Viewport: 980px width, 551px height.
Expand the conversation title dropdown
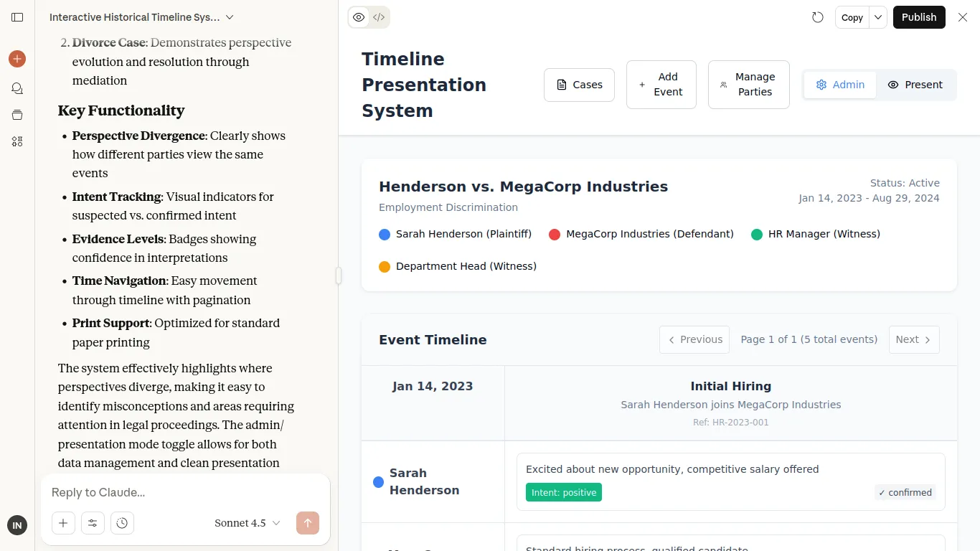pyautogui.click(x=230, y=17)
